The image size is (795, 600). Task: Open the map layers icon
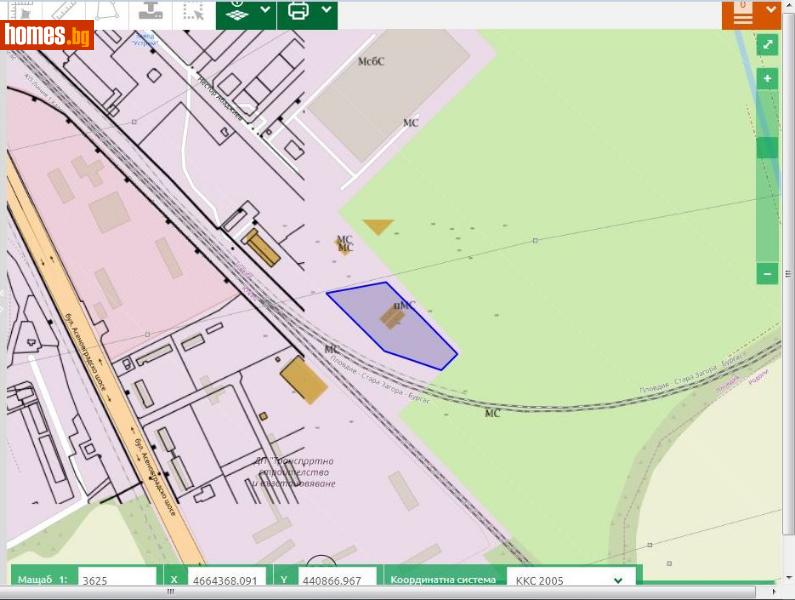[x=237, y=12]
